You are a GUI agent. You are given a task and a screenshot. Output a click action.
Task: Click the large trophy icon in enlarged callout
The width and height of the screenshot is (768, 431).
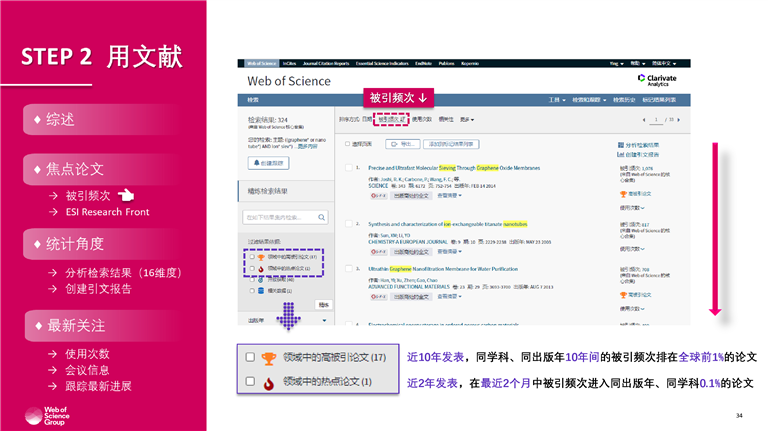268,358
